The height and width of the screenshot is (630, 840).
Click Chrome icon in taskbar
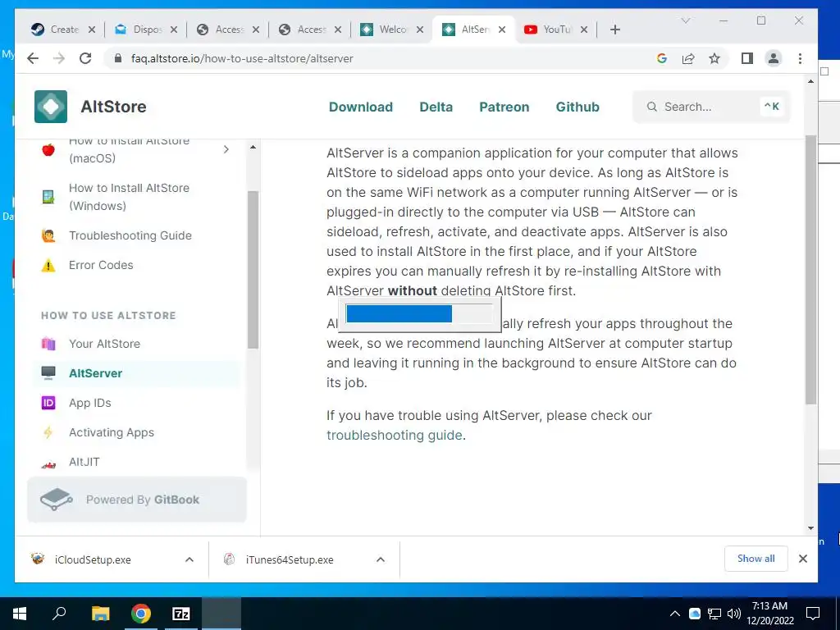coord(141,614)
